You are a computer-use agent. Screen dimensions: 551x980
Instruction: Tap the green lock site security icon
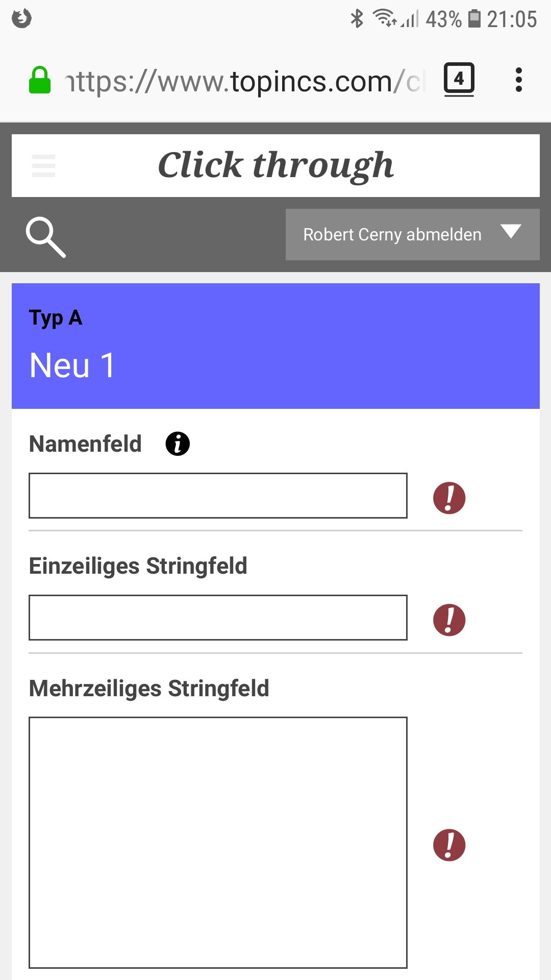click(x=40, y=81)
